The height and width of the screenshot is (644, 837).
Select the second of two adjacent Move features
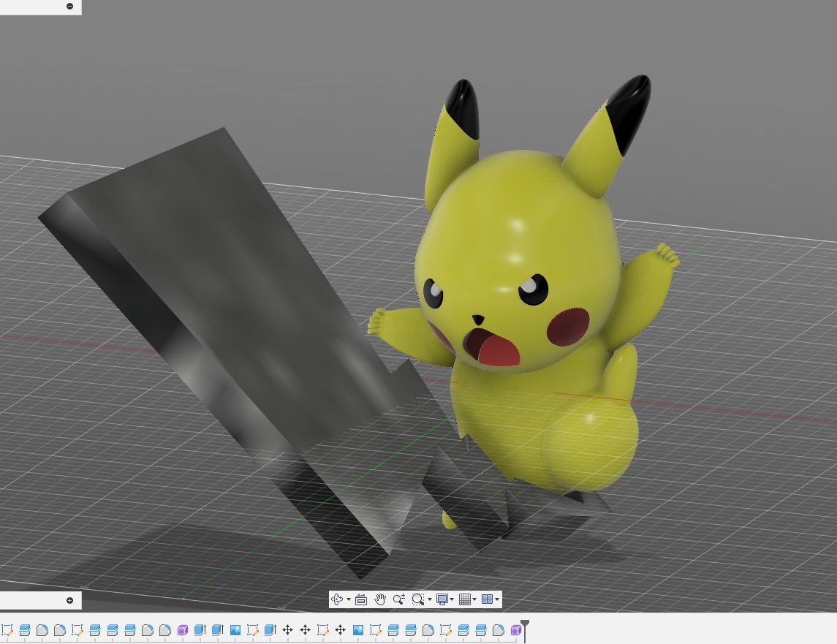pyautogui.click(x=306, y=630)
